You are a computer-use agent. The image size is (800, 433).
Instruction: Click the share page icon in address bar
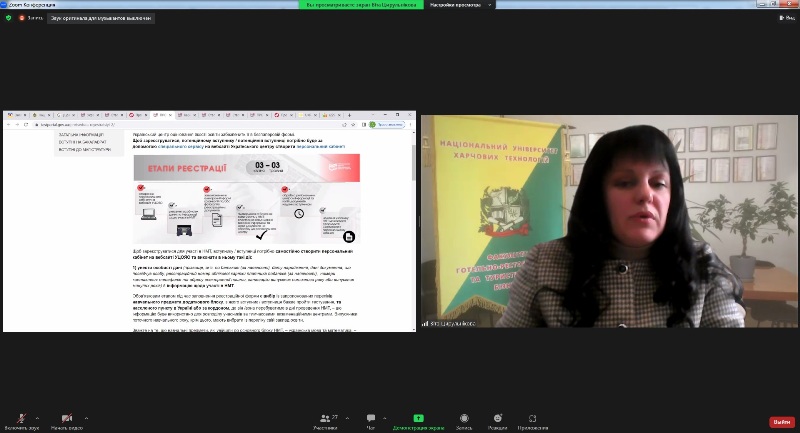pyautogui.click(x=344, y=124)
